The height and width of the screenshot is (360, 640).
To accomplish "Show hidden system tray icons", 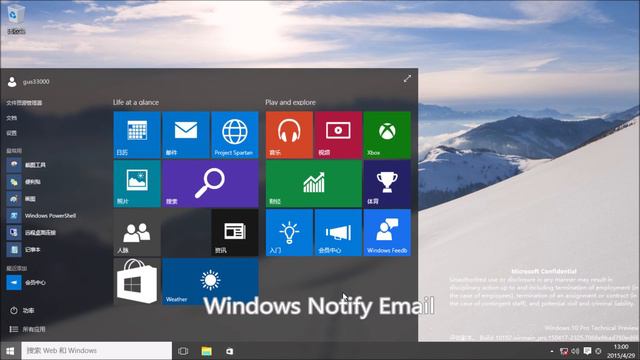I will point(552,351).
